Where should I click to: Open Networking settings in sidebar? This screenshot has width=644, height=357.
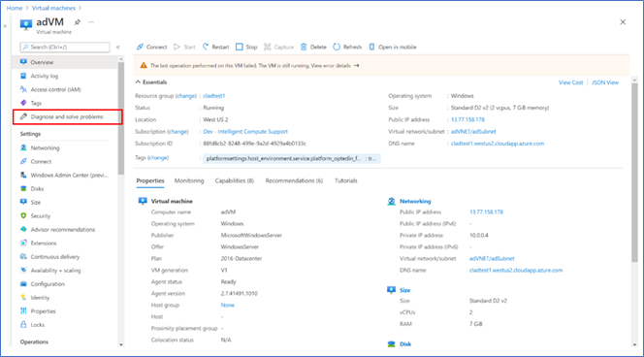pyautogui.click(x=45, y=147)
